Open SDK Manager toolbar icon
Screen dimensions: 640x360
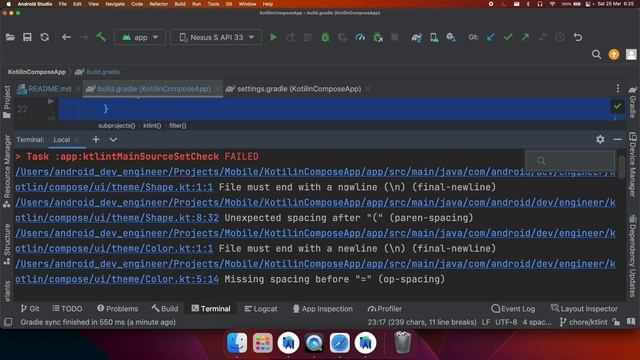click(x=451, y=38)
